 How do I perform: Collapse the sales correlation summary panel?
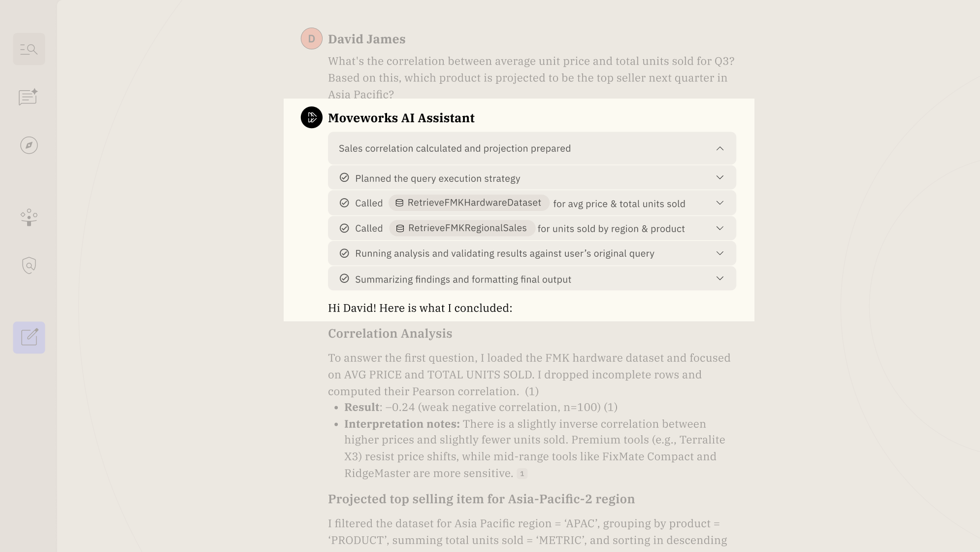click(720, 148)
